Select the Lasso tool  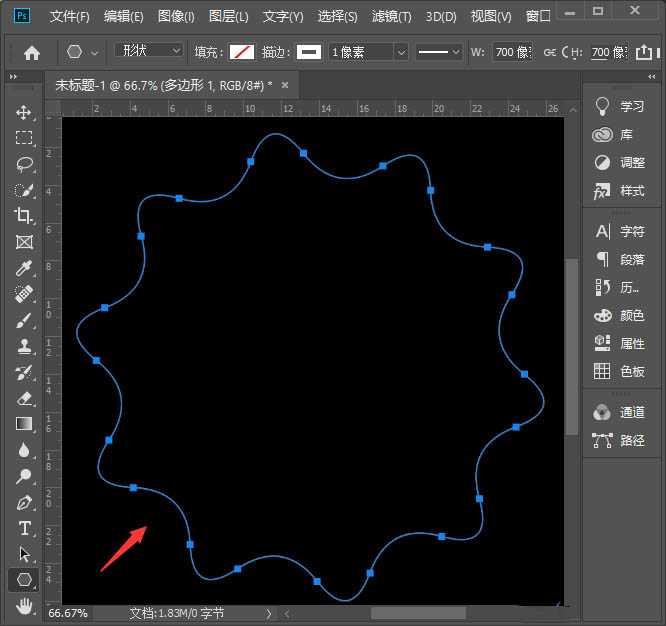point(24,164)
